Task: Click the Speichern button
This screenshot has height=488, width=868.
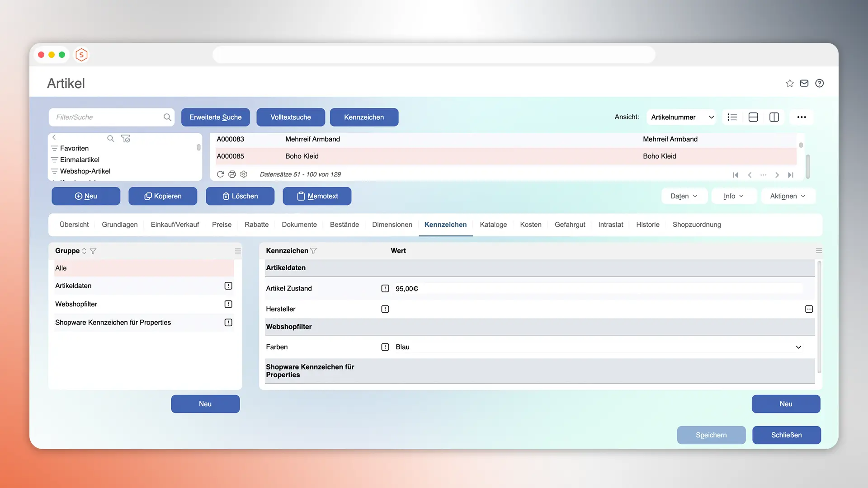Action: 711,435
